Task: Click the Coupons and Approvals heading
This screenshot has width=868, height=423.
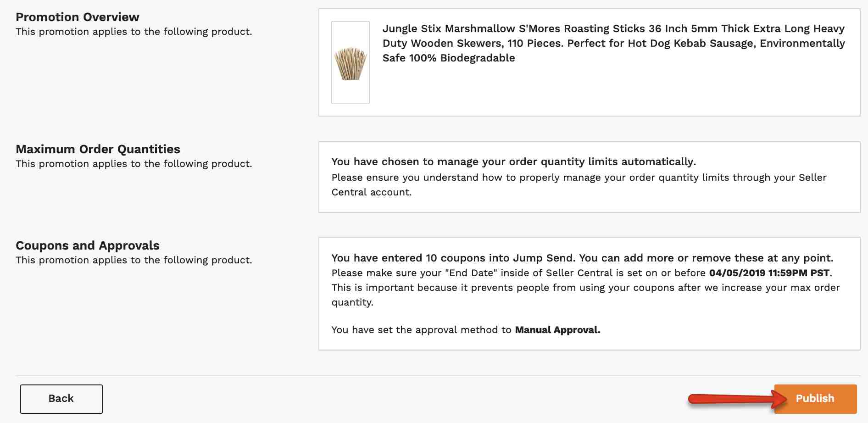Action: (88, 245)
